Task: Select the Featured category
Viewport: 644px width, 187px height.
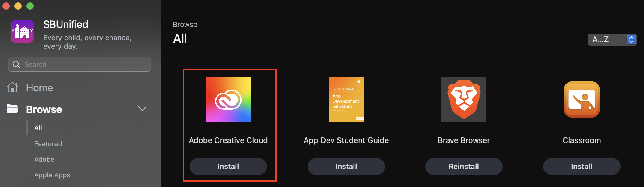Action: (x=48, y=144)
